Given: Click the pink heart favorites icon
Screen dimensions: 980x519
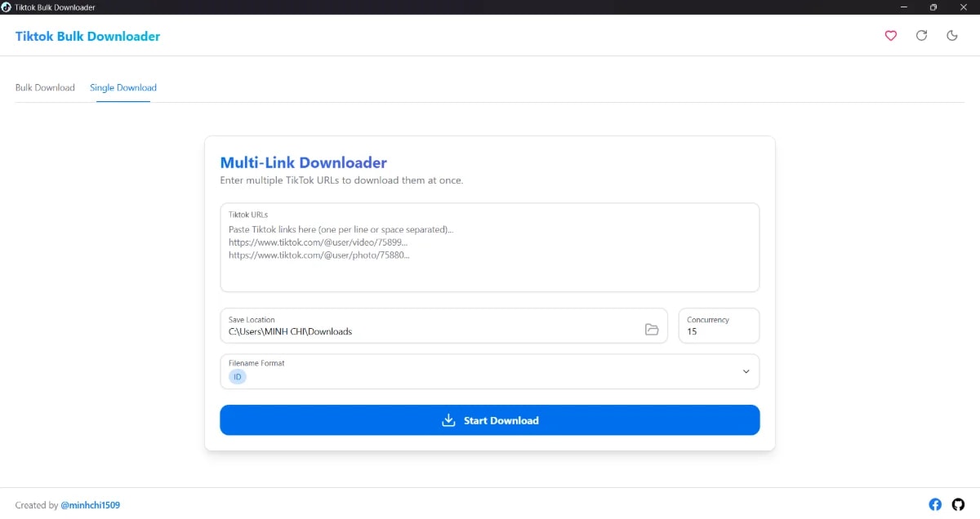Looking at the screenshot, I should click(890, 36).
